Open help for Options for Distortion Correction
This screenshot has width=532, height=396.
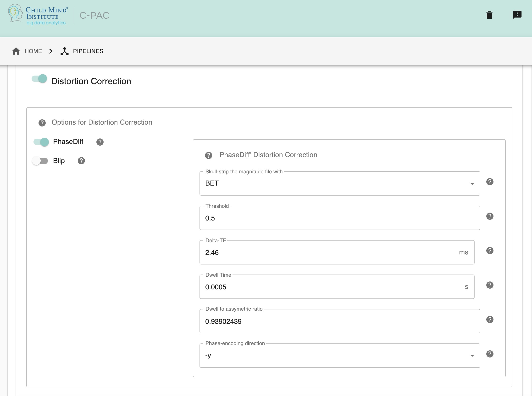42,123
